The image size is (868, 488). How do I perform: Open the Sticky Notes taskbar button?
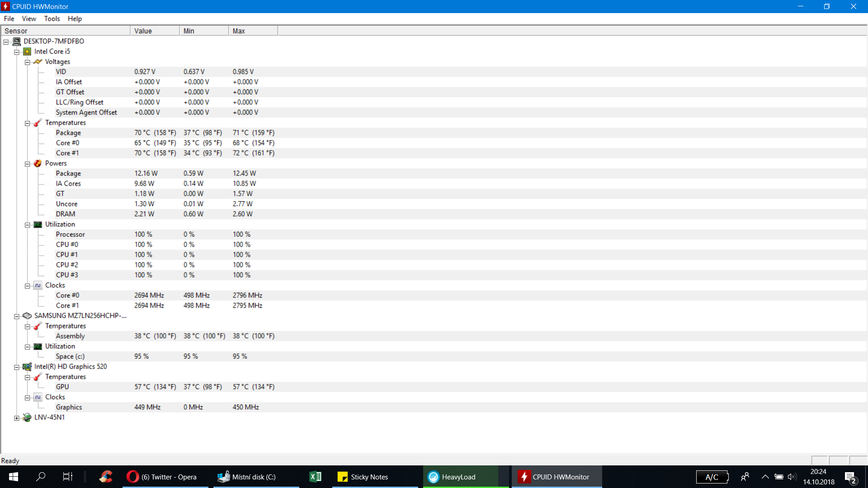pyautogui.click(x=369, y=477)
